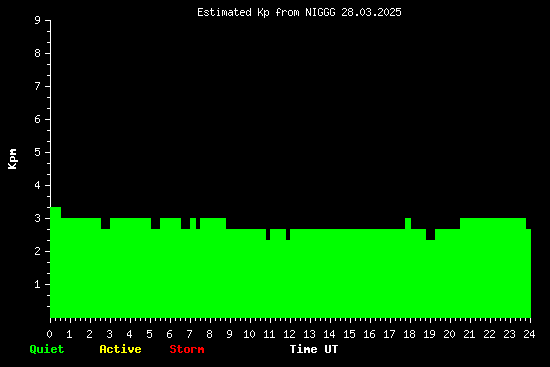
Task: Click the '24' hour tick label
Action: [529, 334]
